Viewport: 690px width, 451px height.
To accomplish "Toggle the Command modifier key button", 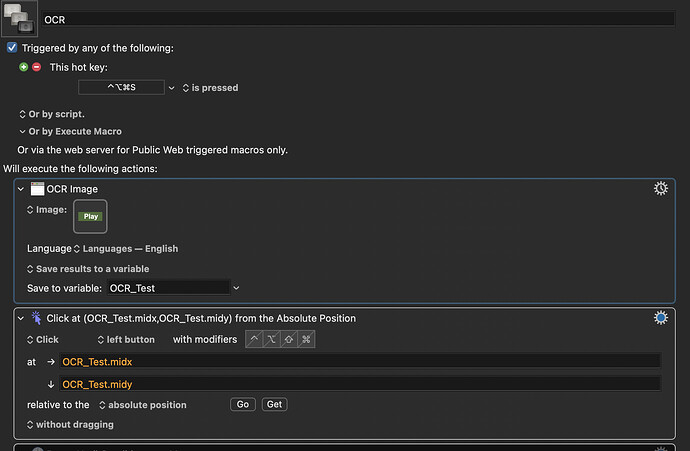I will coord(306,340).
